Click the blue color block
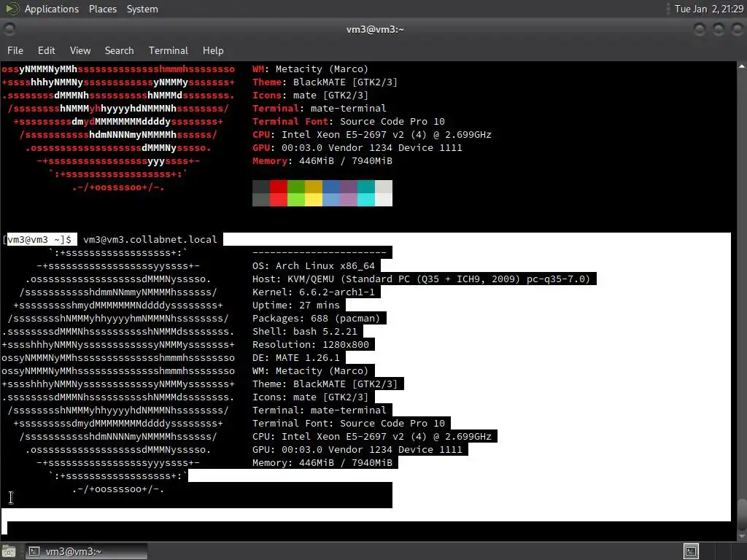747x560 pixels. coord(331,187)
